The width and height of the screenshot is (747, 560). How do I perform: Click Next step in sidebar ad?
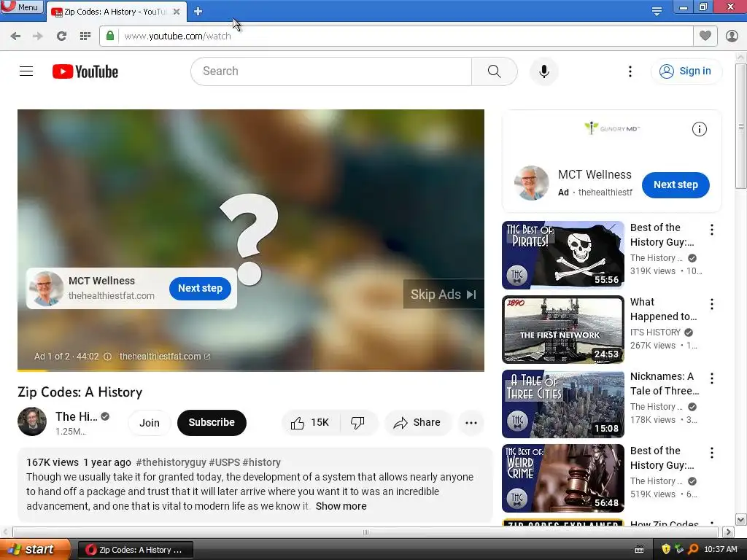coord(676,184)
